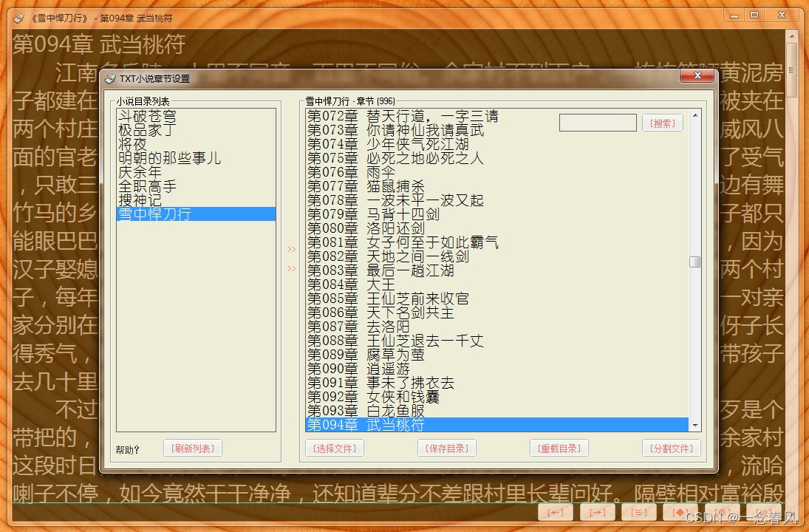Select chapter 第081章 女子何至于如此霸气
Viewport: 809px width, 532px height.
point(497,242)
